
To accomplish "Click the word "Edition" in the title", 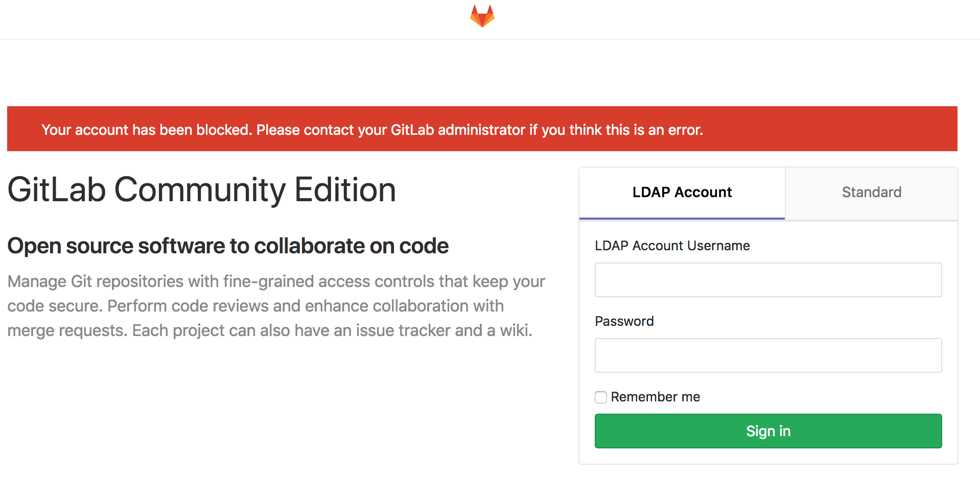I will (x=345, y=190).
